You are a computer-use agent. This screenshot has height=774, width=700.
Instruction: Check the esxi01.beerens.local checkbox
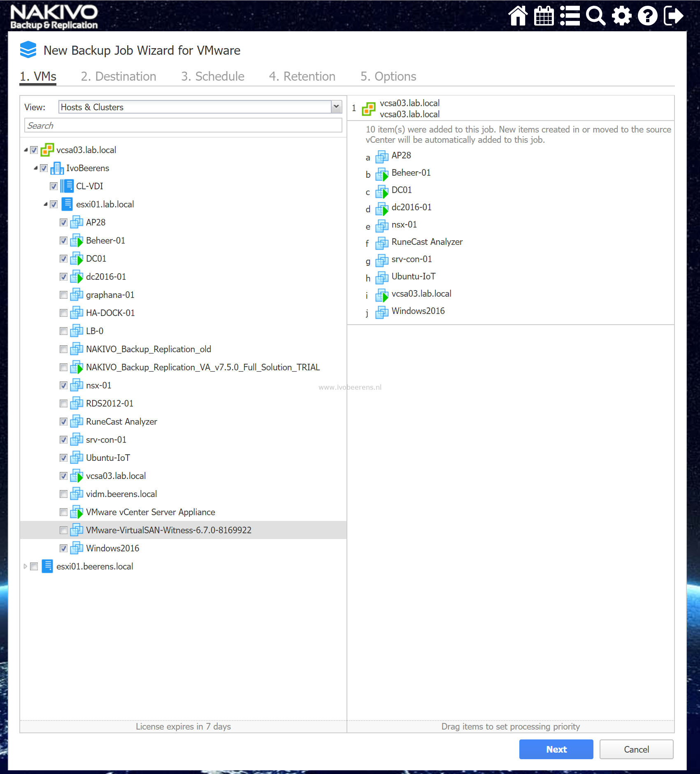(x=34, y=567)
